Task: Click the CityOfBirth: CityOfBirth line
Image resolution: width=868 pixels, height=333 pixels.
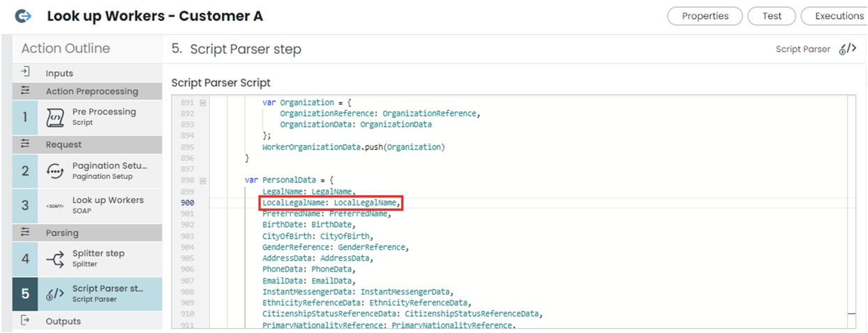Action: [317, 236]
